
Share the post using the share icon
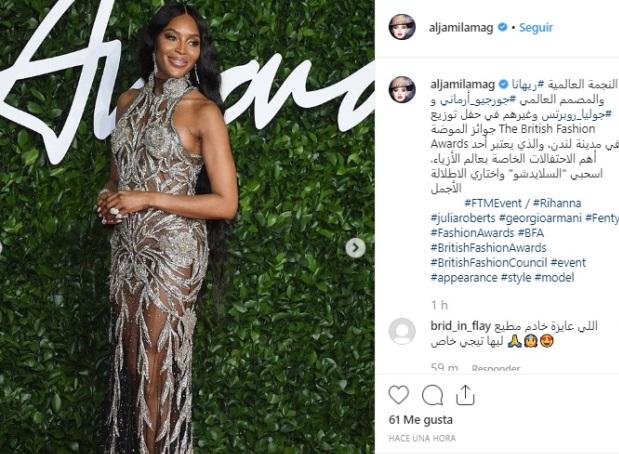click(465, 395)
